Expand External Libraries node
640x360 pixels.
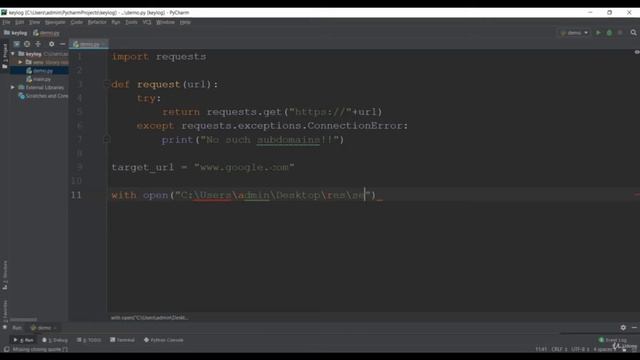coord(13,87)
